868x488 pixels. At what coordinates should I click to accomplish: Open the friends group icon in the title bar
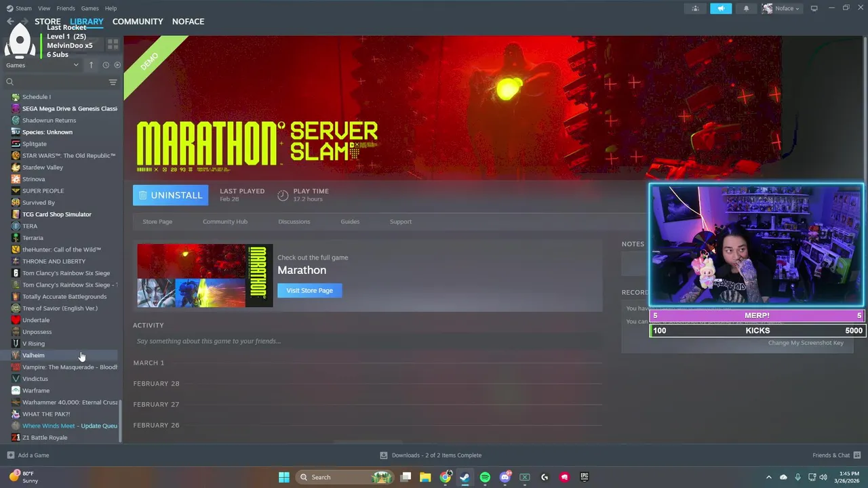pos(695,8)
